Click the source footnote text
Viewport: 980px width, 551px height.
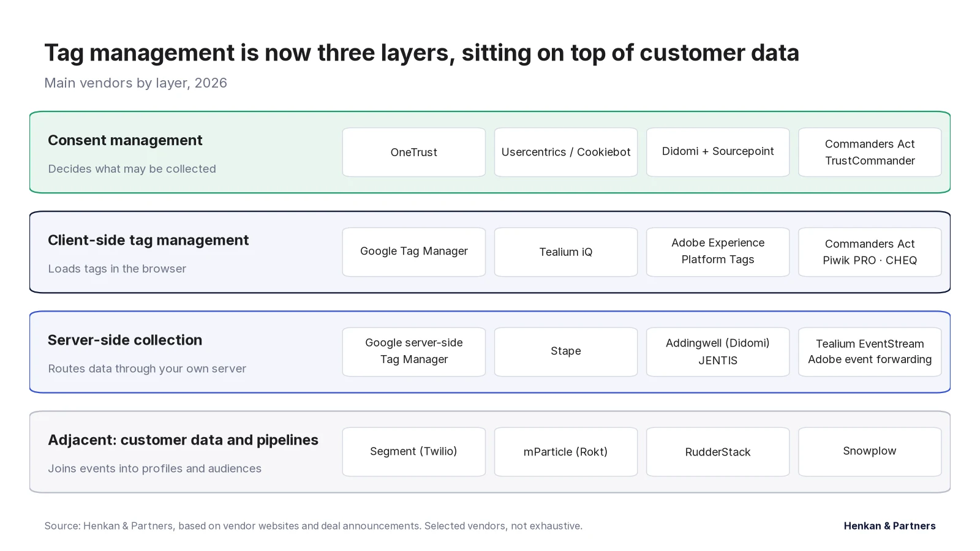(x=314, y=526)
